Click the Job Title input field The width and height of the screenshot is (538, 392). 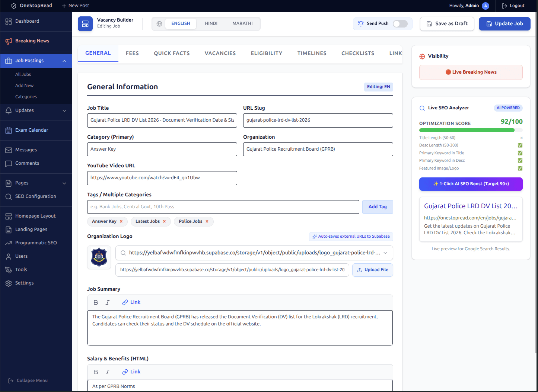(x=162, y=121)
